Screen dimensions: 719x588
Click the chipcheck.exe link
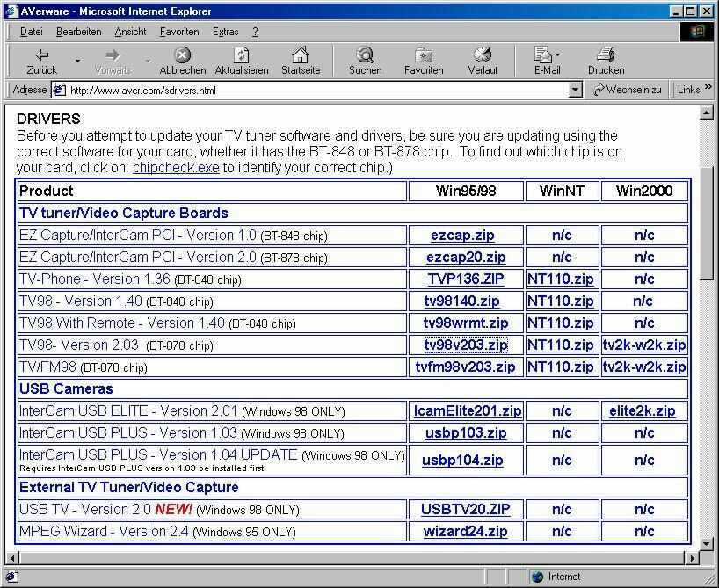[x=176, y=167]
